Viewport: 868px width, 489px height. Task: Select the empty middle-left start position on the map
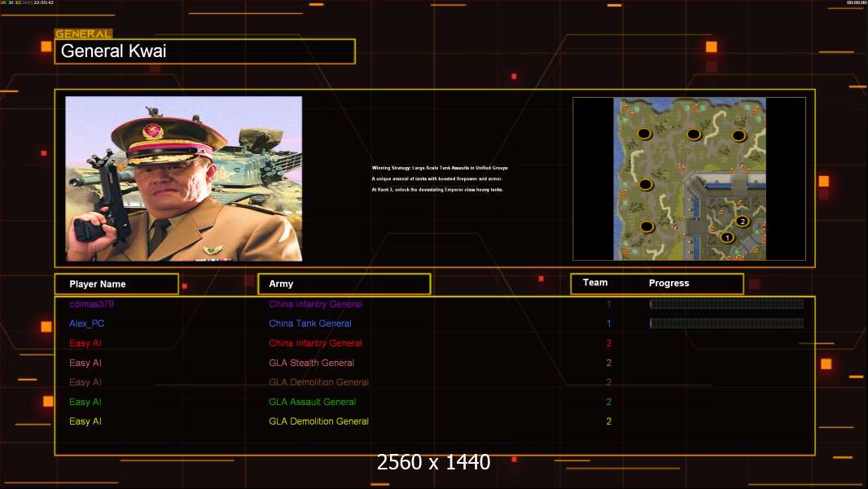[x=646, y=184]
